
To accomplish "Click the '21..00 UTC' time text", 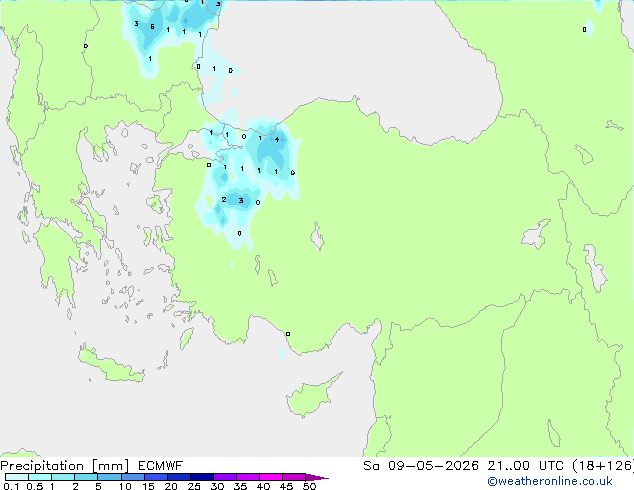I will (x=526, y=466).
